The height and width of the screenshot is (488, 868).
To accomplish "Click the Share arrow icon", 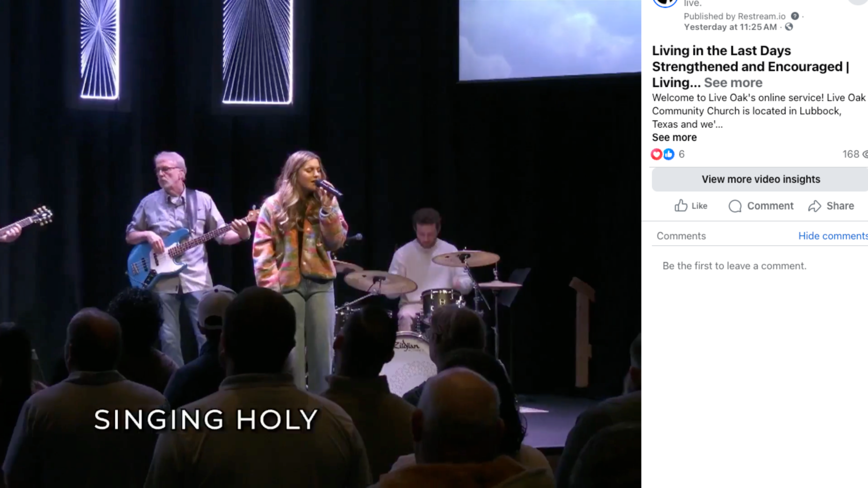I will point(814,206).
